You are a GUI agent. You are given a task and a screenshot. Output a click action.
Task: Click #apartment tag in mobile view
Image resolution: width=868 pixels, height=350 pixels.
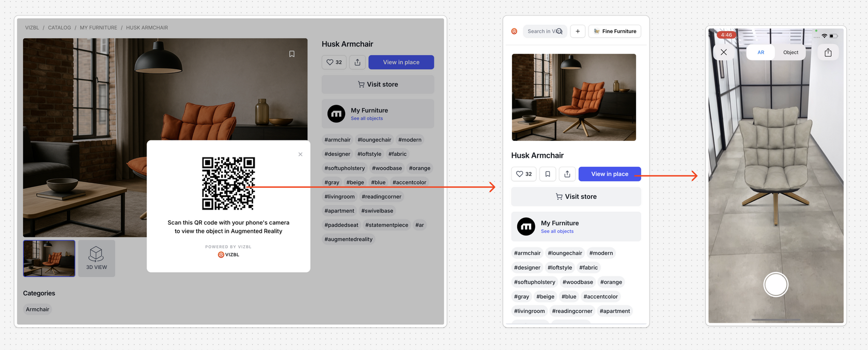tap(615, 311)
